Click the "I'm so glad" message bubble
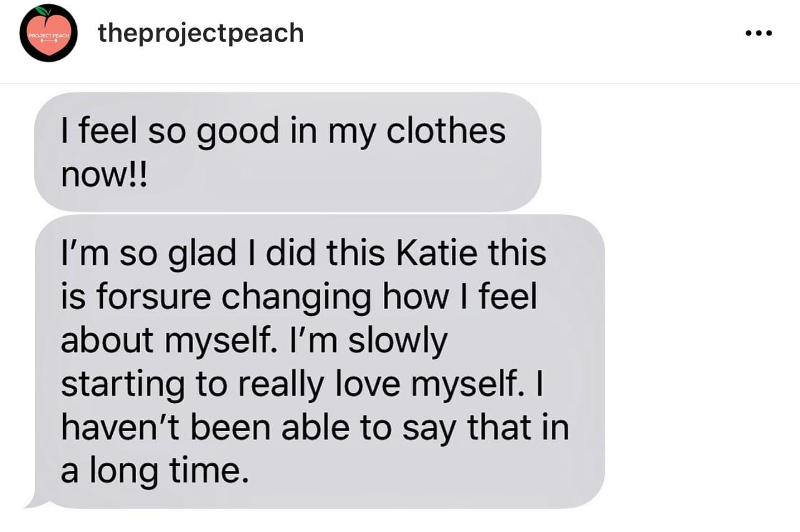The width and height of the screenshot is (800, 532). pyautogui.click(x=318, y=361)
